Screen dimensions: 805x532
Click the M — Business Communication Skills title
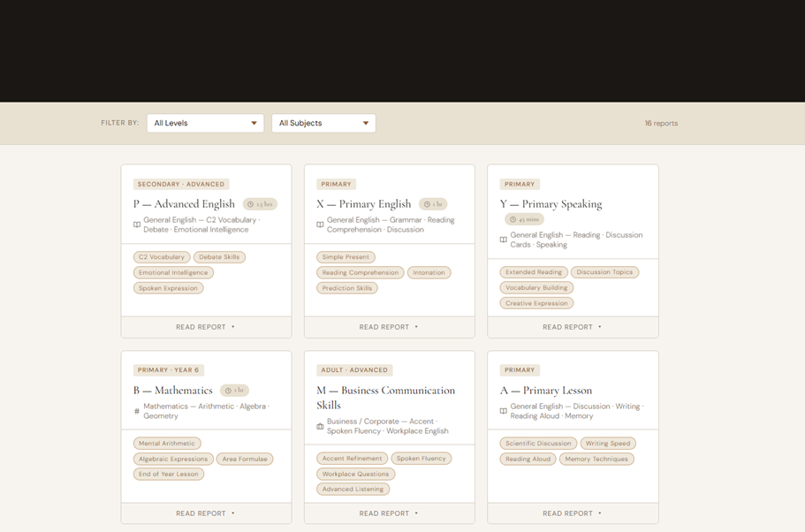point(386,398)
